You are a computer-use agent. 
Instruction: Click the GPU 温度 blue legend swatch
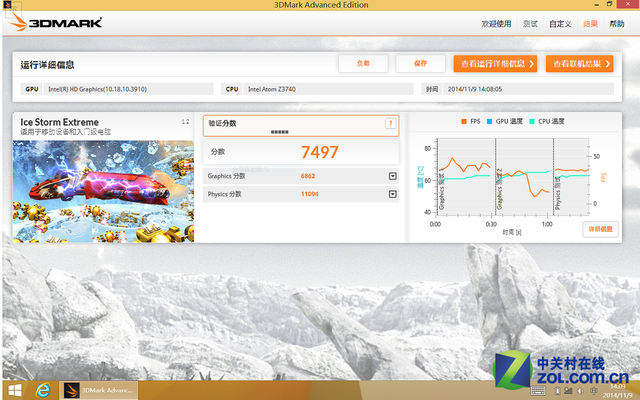point(489,122)
